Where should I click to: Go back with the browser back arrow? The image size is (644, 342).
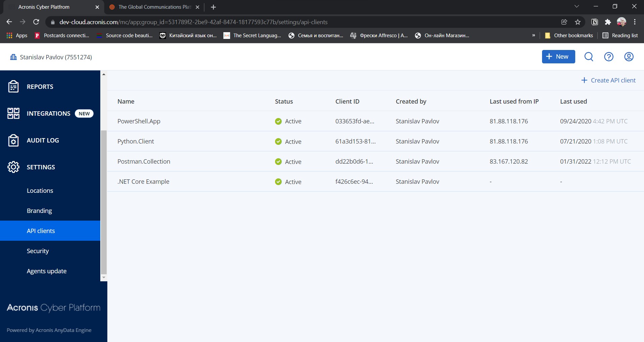9,22
